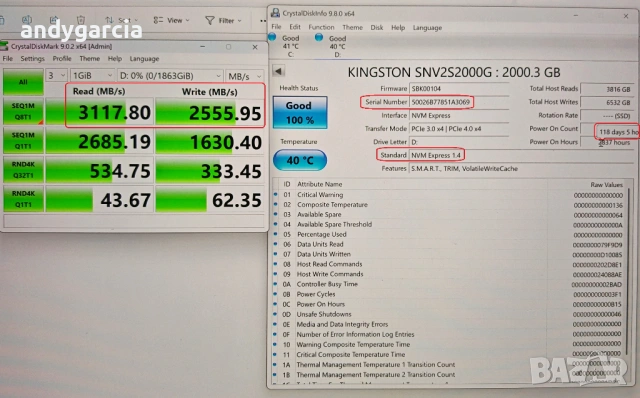Open the Explorer toolbar more options ellipsis
This screenshot has width=640, height=398.
click(x=263, y=21)
